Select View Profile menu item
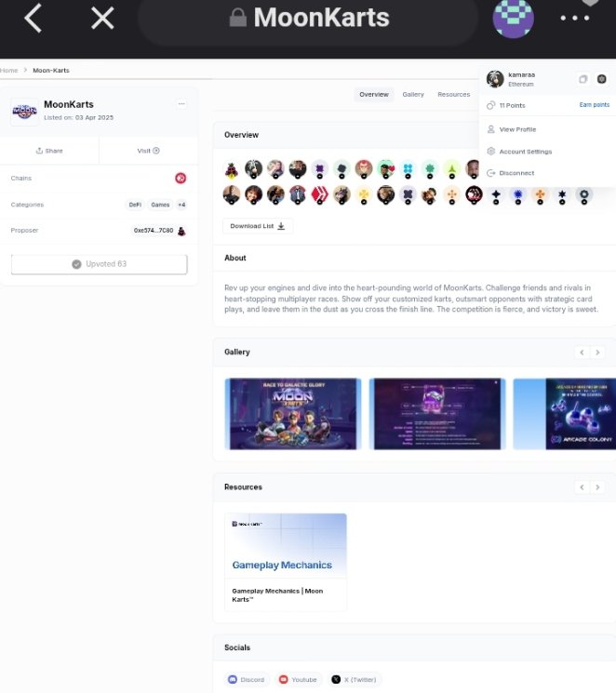Image resolution: width=616 pixels, height=693 pixels. tap(512, 129)
